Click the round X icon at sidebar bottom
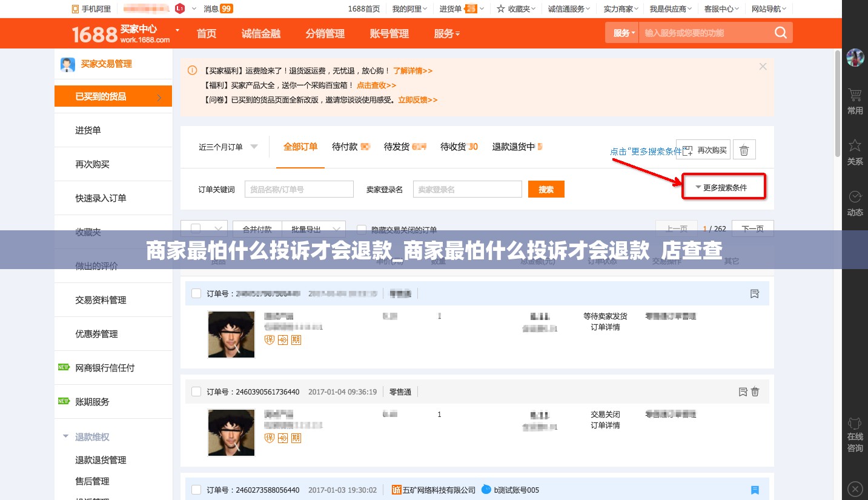Viewport: 868px width, 500px height. point(855,488)
